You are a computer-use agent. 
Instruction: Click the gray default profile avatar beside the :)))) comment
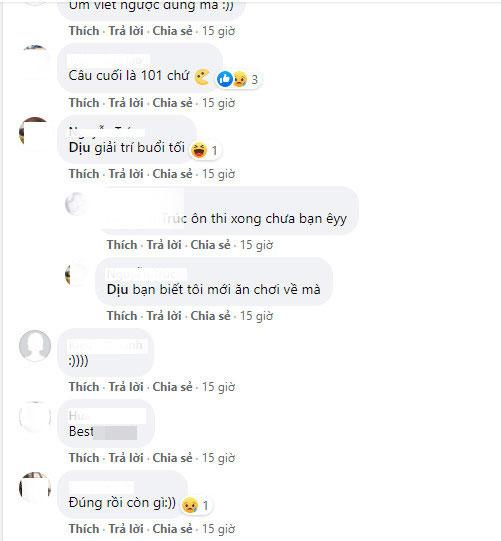(35, 345)
